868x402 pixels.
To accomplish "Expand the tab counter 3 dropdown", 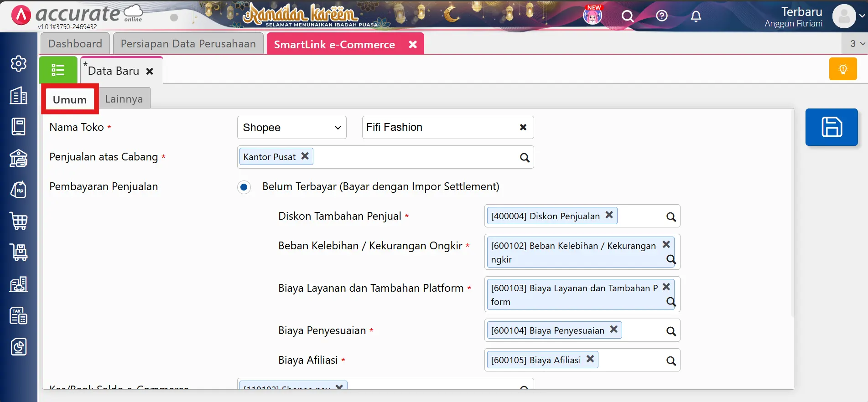I will [x=857, y=44].
